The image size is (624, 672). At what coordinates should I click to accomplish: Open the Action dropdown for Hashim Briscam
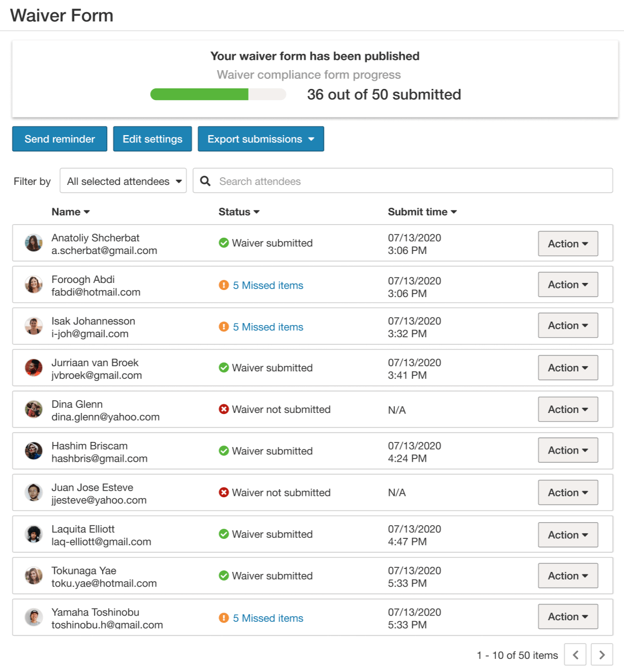pos(568,450)
